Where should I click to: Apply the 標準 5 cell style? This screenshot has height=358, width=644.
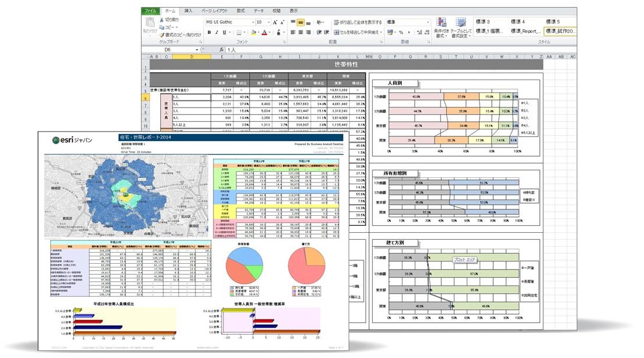(x=553, y=22)
